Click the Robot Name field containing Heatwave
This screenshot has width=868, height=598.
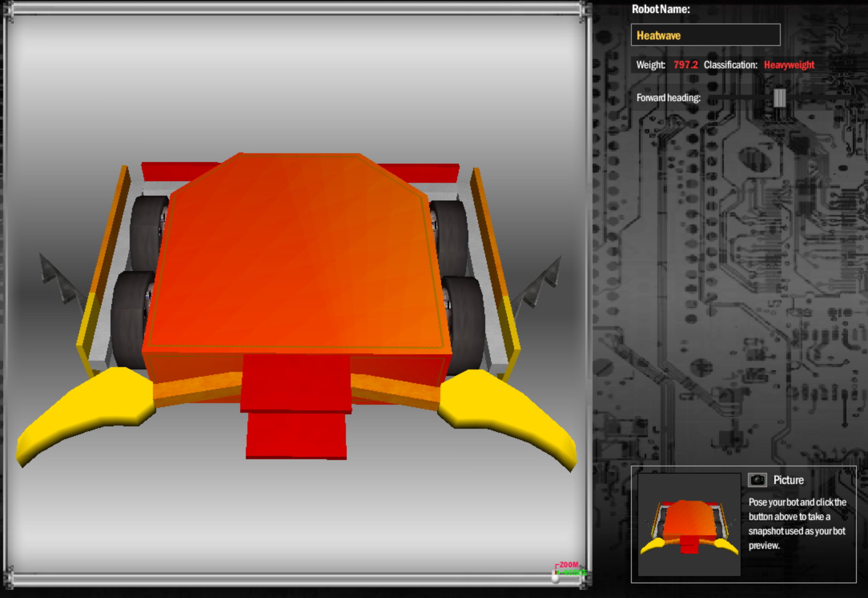point(705,35)
